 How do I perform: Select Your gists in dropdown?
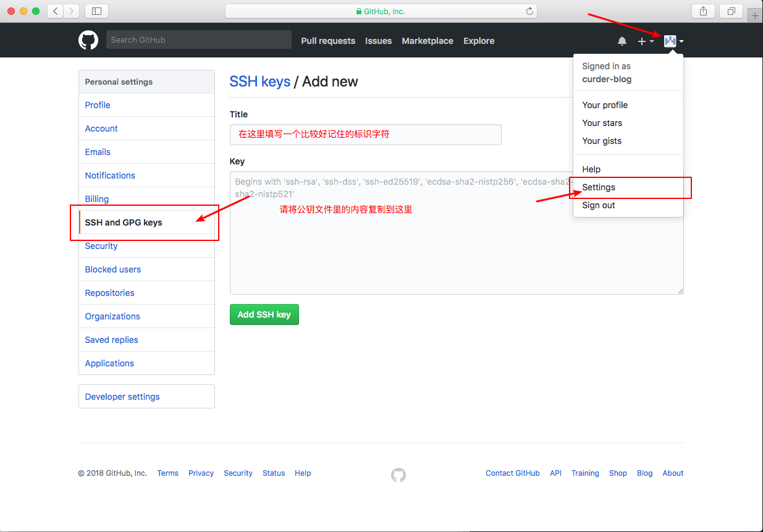[628, 141]
